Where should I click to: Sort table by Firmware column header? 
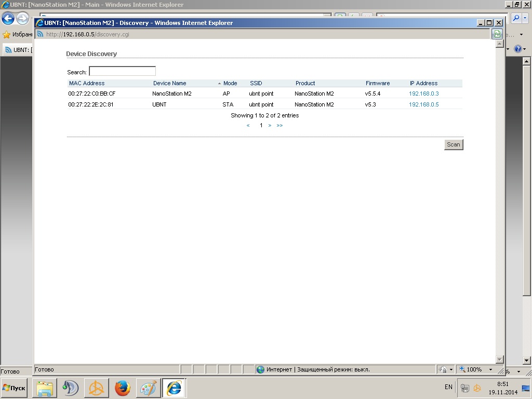coord(377,83)
